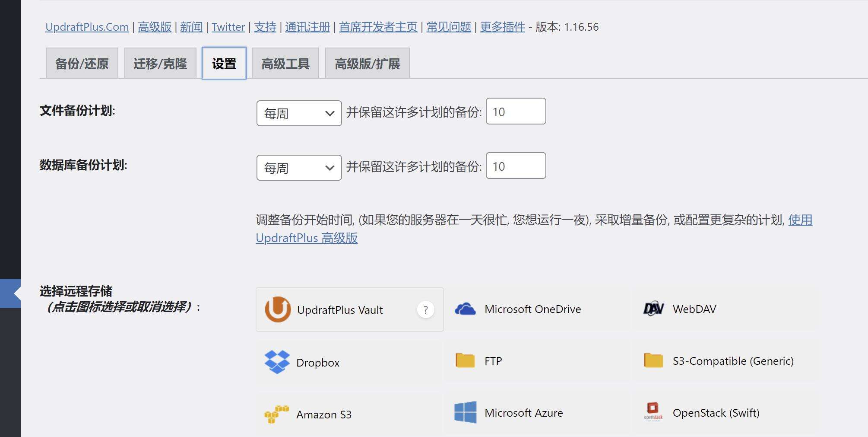Select the FTP storage label

click(493, 361)
